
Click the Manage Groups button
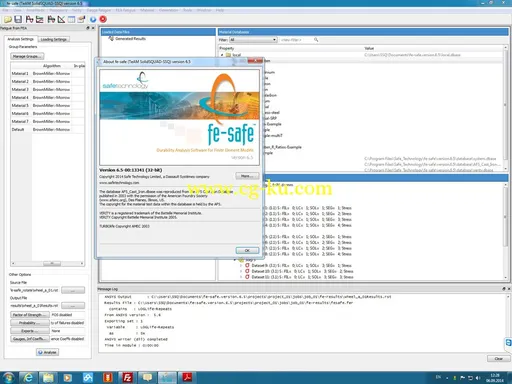27,56
